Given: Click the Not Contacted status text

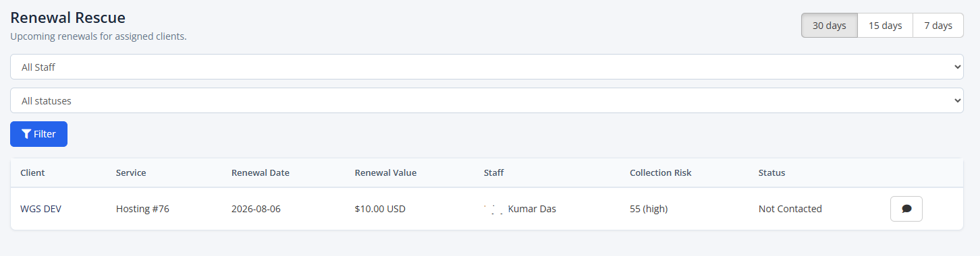Looking at the screenshot, I should pyautogui.click(x=790, y=209).
